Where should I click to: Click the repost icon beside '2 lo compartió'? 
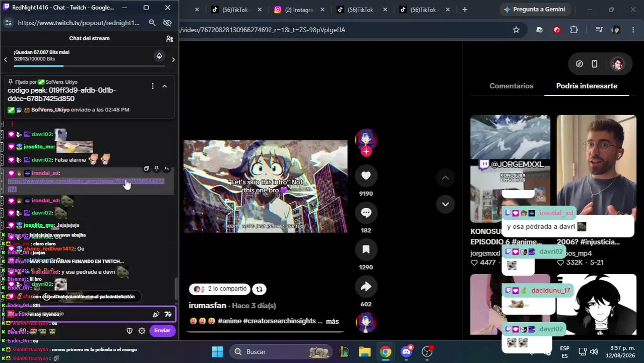[x=259, y=289]
